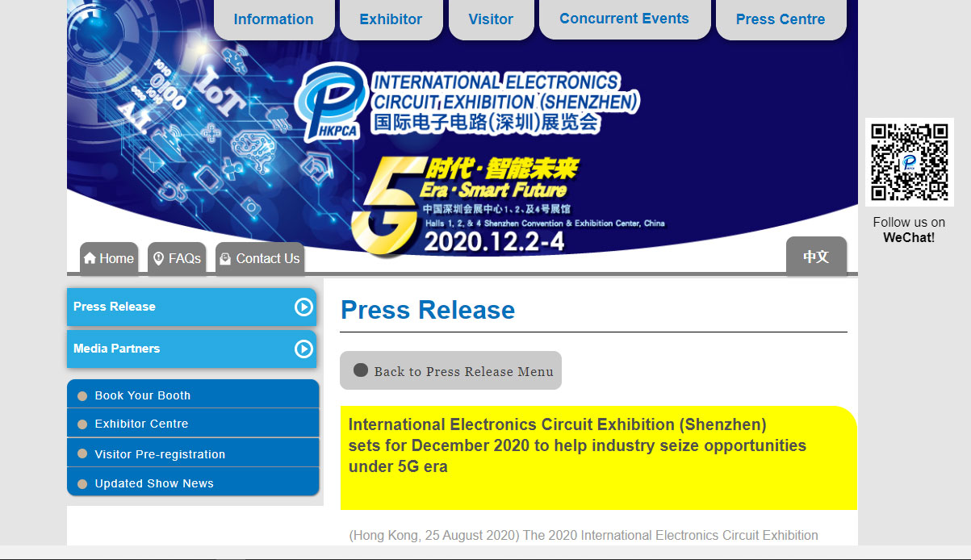Open the Information menu tab
The width and height of the screenshot is (971, 560).
[274, 19]
